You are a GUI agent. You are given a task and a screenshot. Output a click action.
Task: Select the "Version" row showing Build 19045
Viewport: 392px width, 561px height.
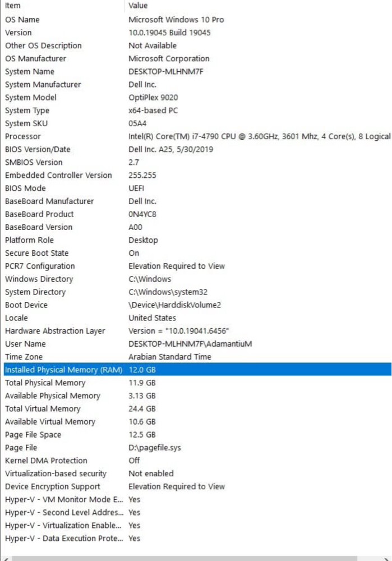coord(197,33)
